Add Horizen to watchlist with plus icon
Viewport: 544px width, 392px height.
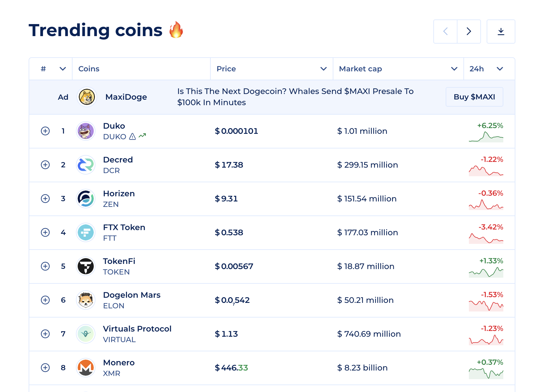pyautogui.click(x=45, y=199)
